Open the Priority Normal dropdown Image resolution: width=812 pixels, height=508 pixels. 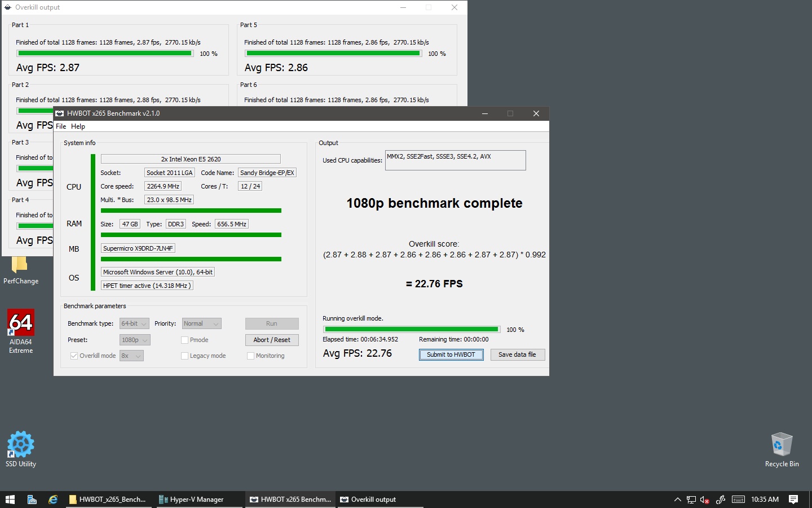pyautogui.click(x=201, y=324)
